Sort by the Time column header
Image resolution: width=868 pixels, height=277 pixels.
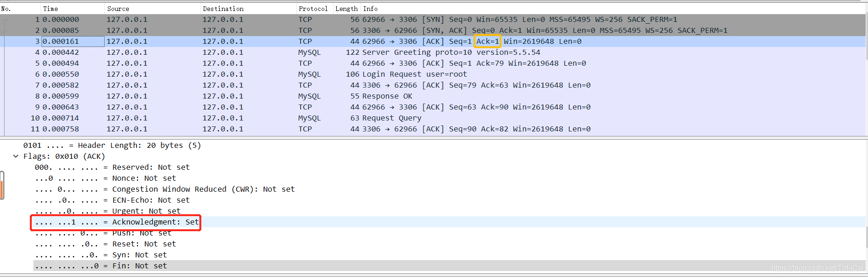tap(72, 9)
